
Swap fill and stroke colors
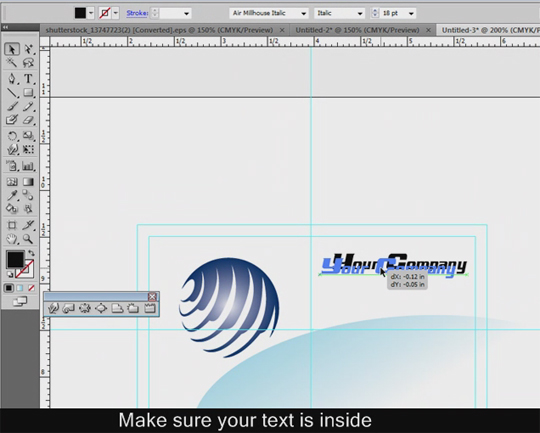pyautogui.click(x=31, y=253)
